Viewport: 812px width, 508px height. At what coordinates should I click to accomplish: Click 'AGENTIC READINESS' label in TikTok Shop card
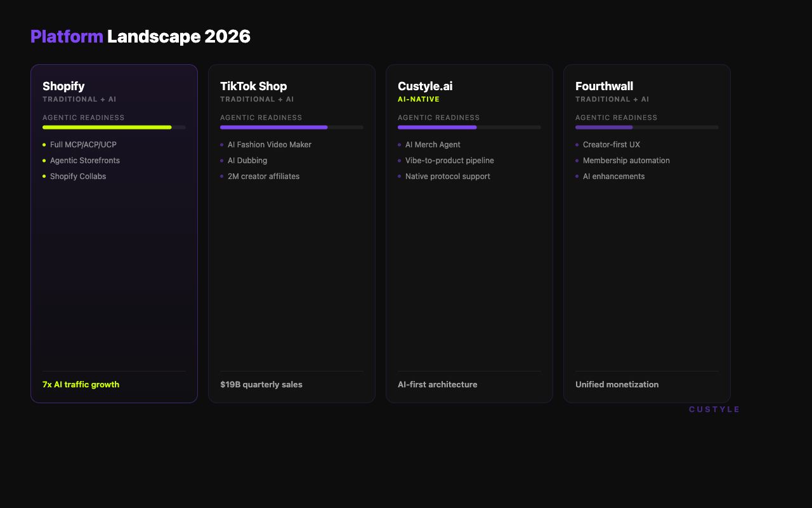[261, 118]
